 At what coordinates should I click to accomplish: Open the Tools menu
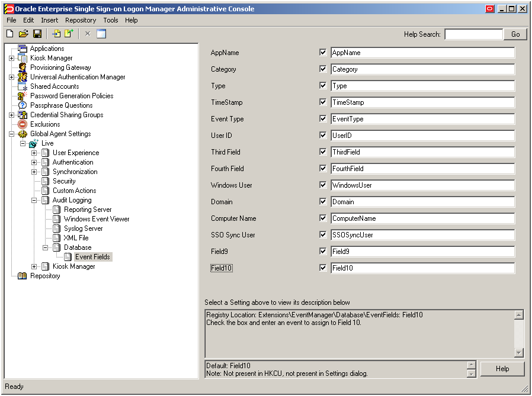(x=111, y=20)
